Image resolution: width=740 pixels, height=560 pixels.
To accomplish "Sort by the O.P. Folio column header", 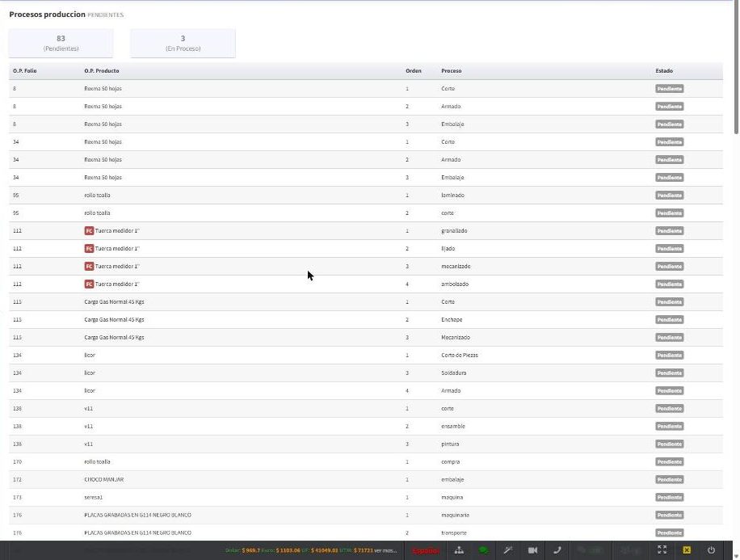I will tap(24, 71).
